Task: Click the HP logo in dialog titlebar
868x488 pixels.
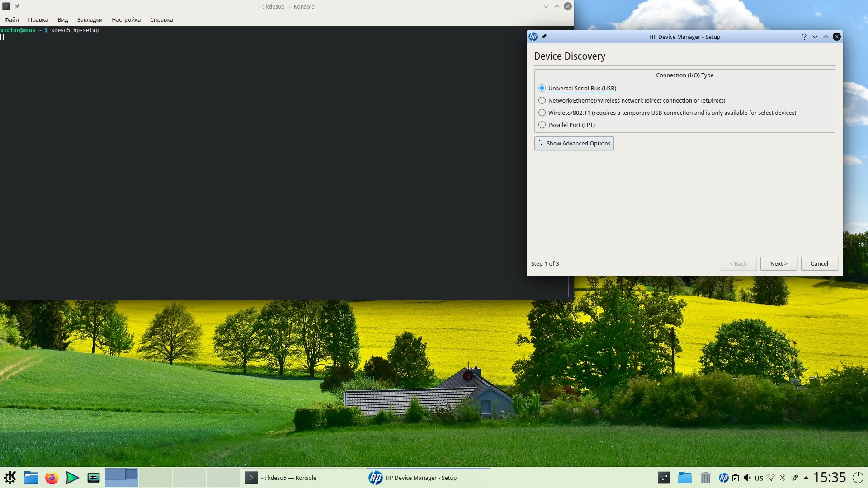Action: pyautogui.click(x=533, y=37)
